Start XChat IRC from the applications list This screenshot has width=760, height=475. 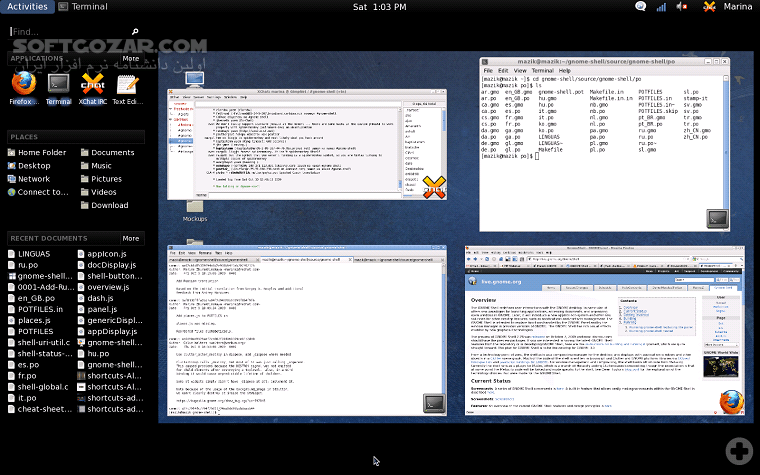coord(93,84)
